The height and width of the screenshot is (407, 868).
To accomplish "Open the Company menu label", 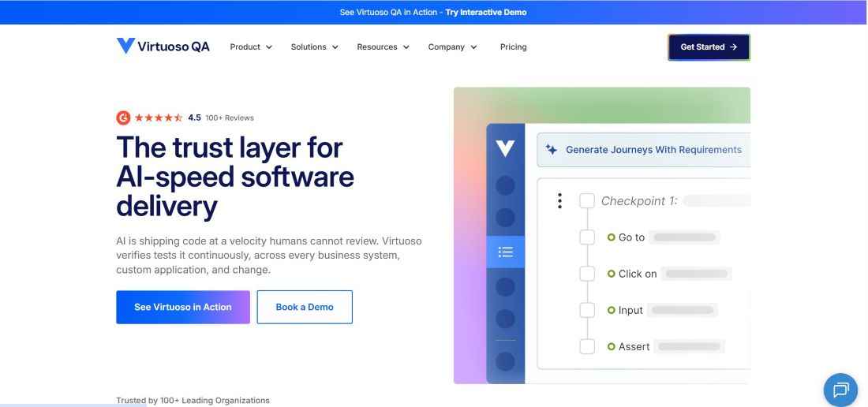I will point(446,47).
